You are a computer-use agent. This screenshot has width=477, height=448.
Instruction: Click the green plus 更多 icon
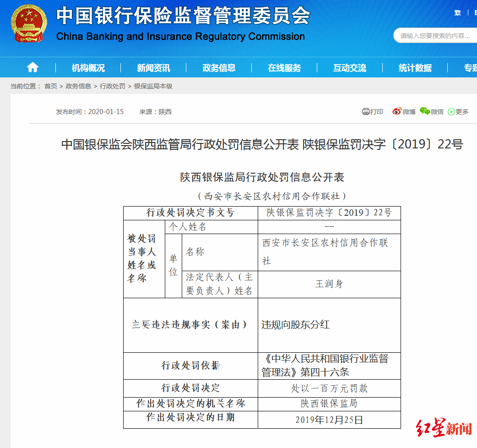coord(451,112)
